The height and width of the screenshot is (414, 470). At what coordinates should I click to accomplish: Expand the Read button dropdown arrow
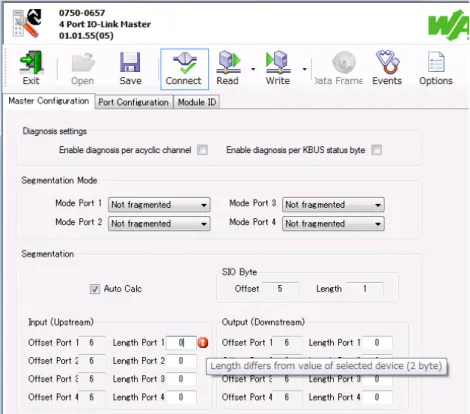pos(253,69)
